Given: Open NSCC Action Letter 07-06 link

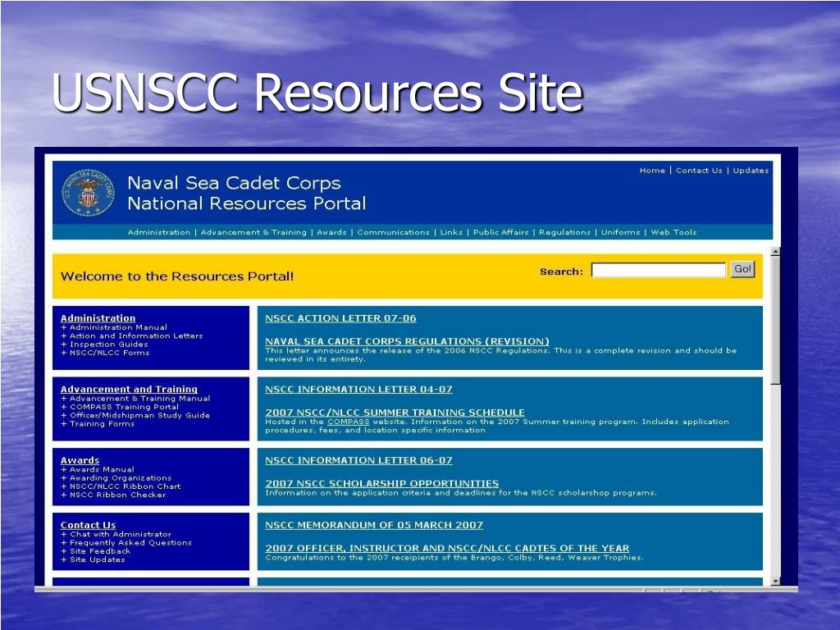Looking at the screenshot, I should 340,318.
